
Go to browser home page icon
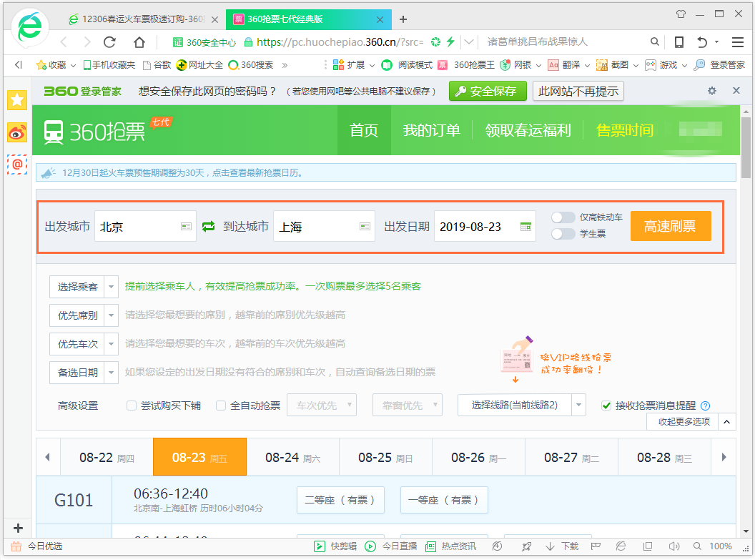coord(139,41)
